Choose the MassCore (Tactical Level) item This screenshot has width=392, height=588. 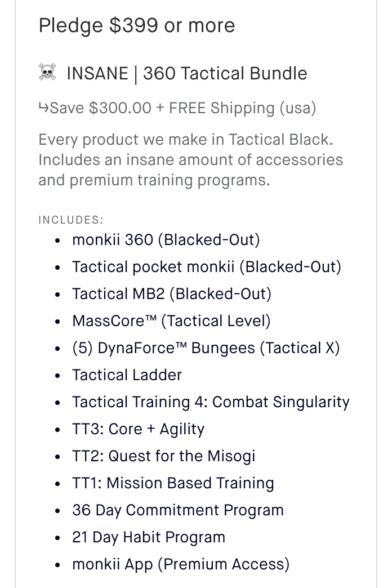(171, 321)
